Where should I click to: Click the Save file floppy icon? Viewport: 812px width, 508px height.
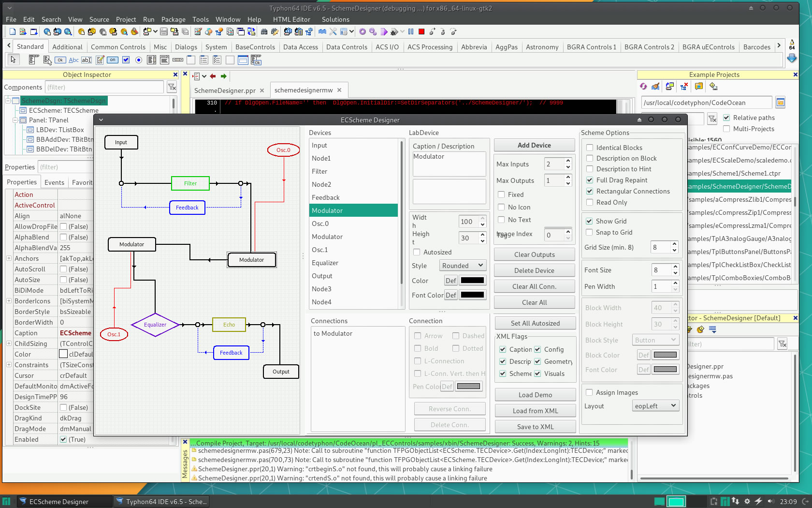pos(164,31)
